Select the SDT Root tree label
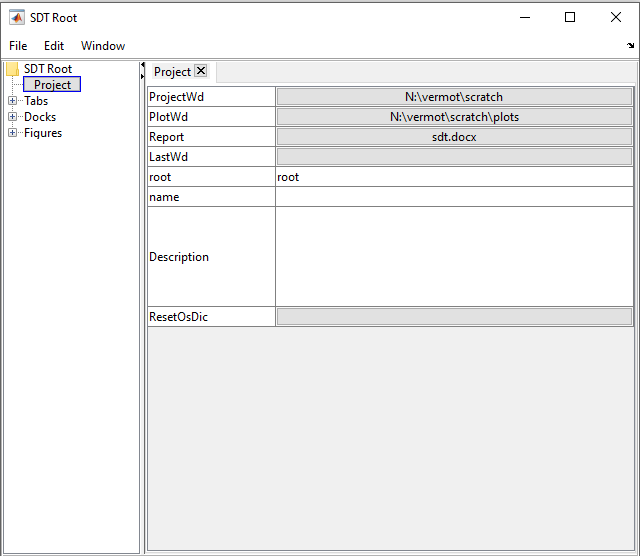This screenshot has height=556, width=640. point(48,69)
